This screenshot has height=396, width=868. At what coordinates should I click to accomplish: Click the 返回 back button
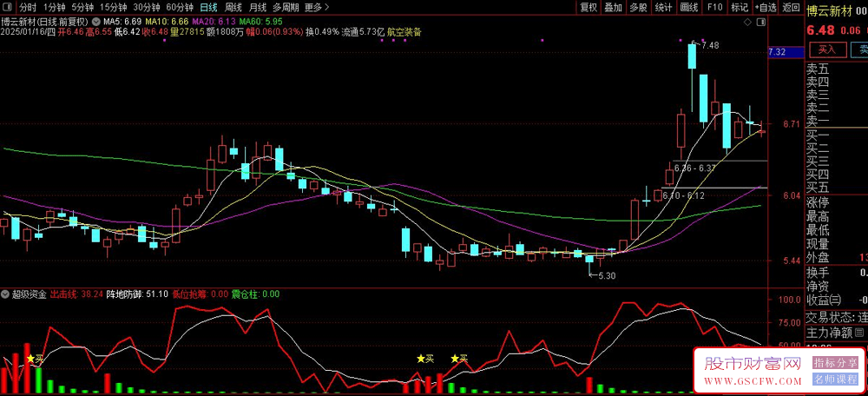791,7
